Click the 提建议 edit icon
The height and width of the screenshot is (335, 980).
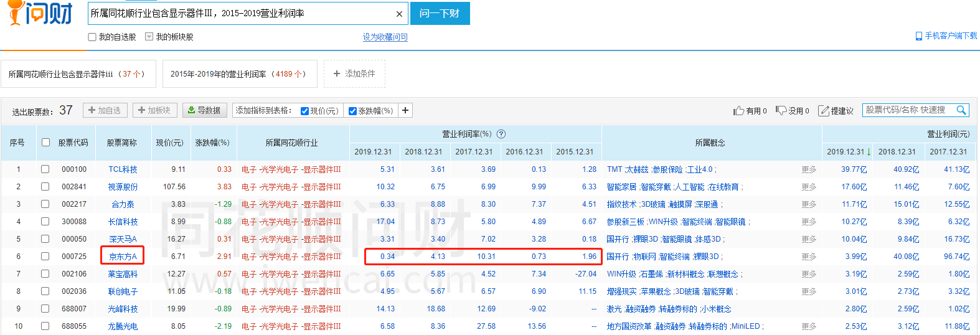pyautogui.click(x=824, y=110)
